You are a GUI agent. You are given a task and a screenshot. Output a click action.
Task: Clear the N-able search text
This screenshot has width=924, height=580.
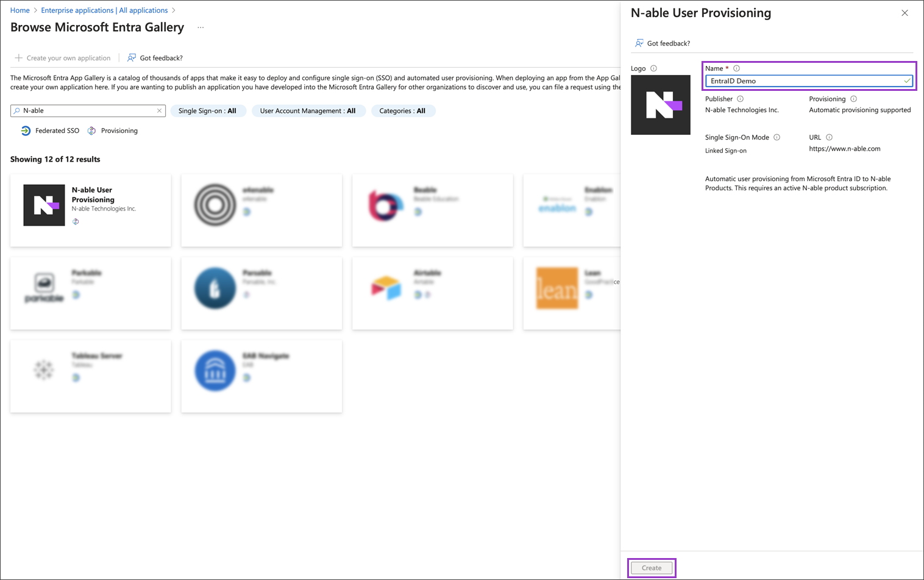(159, 111)
